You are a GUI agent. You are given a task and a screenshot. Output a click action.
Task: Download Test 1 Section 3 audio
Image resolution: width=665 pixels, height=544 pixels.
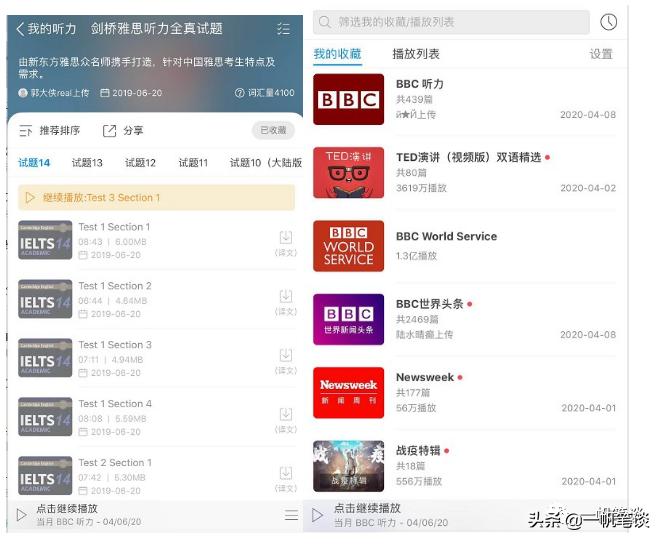[x=286, y=355]
